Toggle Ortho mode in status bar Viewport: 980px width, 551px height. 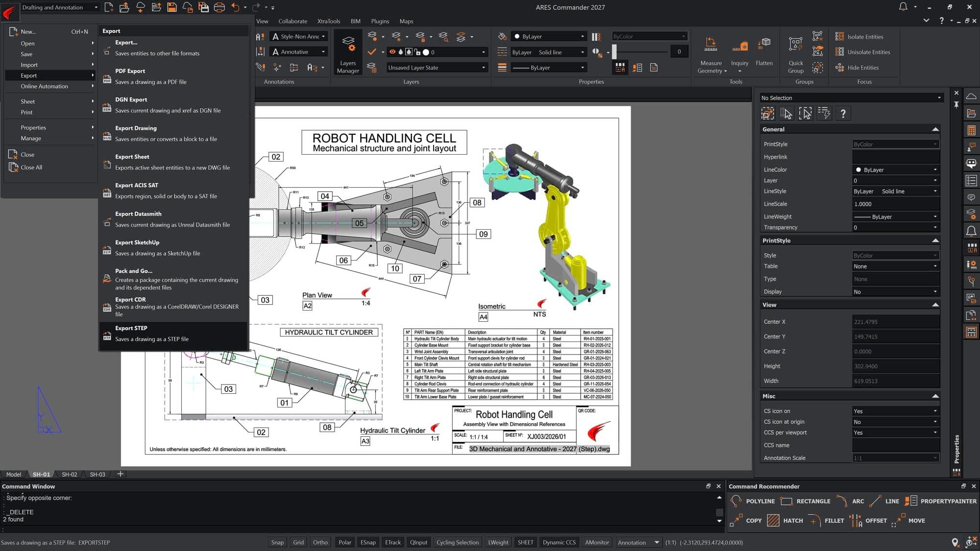tap(320, 542)
